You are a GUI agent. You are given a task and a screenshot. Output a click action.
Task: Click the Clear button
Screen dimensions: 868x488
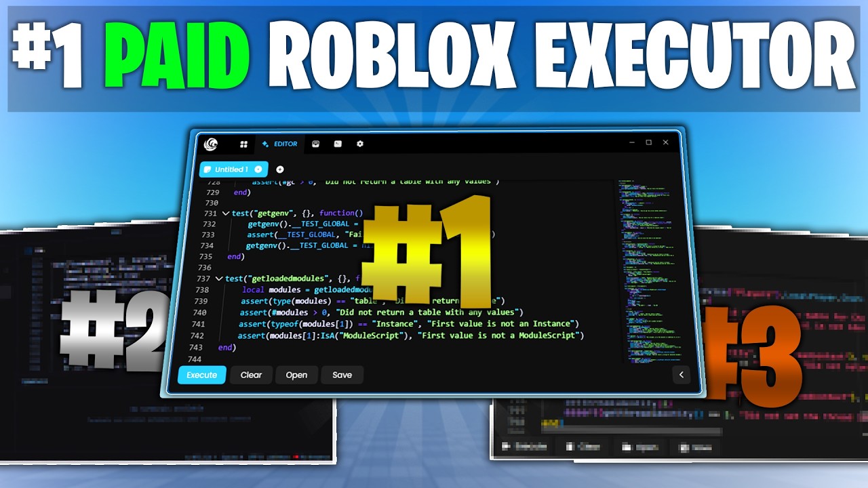251,375
